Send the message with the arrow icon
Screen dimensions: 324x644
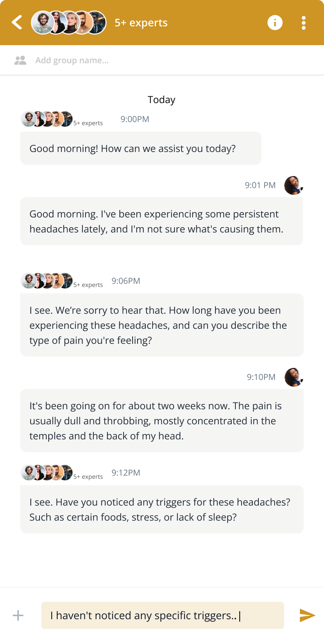[x=307, y=615]
